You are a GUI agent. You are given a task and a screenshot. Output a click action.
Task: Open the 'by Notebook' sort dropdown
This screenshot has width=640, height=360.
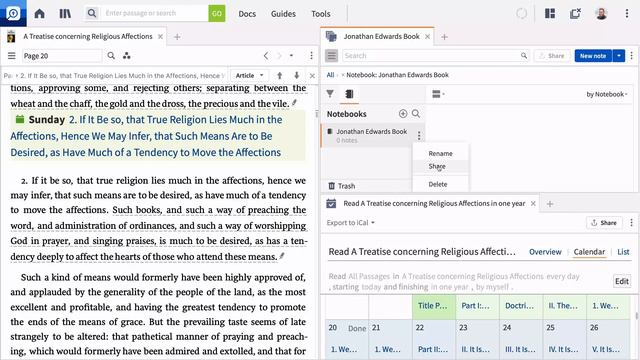pos(607,94)
